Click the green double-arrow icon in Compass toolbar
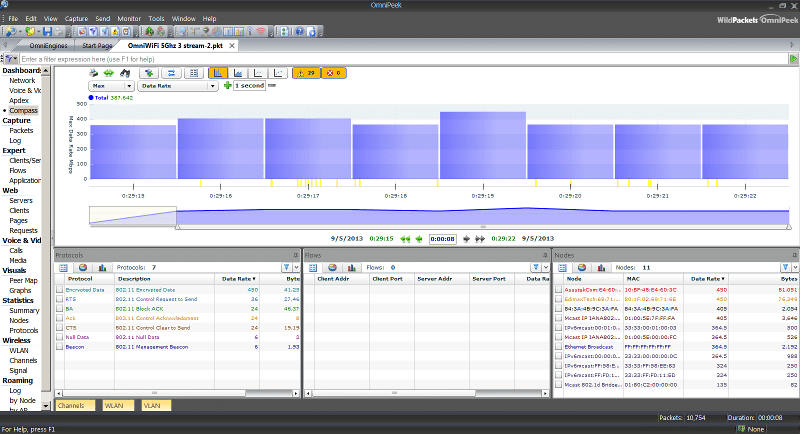This screenshot has width=800, height=434. [109, 73]
